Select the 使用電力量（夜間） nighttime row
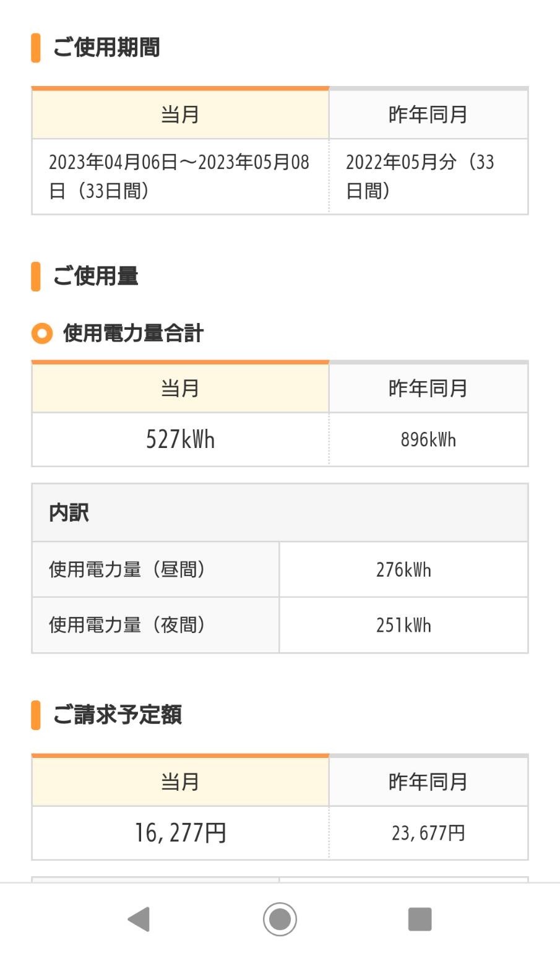Viewport: 560px width, 956px height. pyautogui.click(x=280, y=625)
